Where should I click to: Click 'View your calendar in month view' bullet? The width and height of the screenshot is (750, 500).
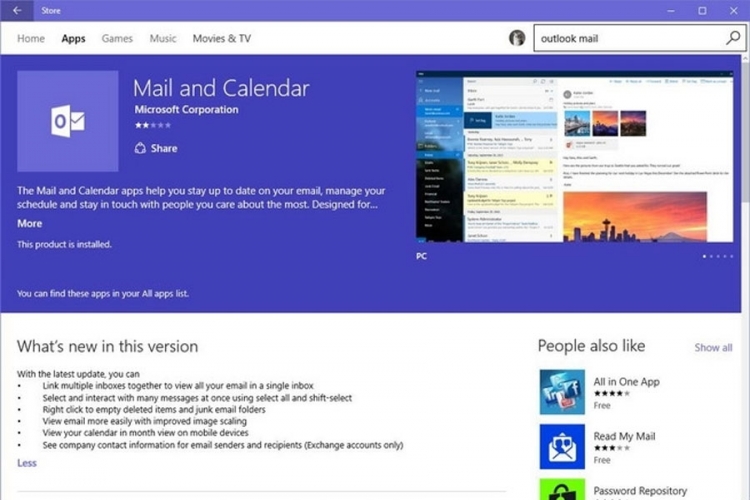click(145, 433)
